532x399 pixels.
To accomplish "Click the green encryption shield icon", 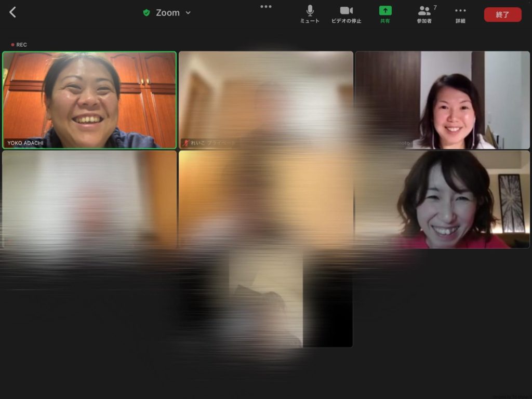I will [147, 13].
